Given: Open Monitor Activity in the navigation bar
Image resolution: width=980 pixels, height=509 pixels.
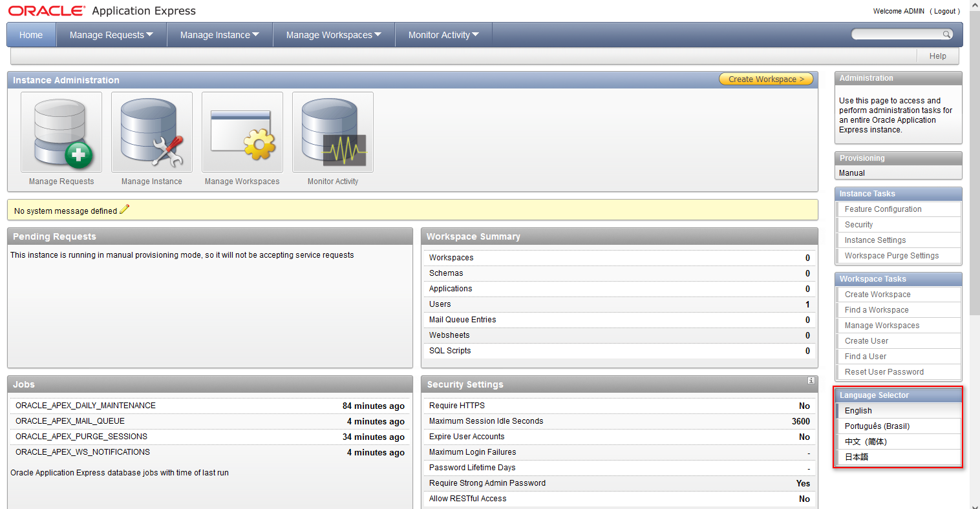Looking at the screenshot, I should pyautogui.click(x=443, y=35).
